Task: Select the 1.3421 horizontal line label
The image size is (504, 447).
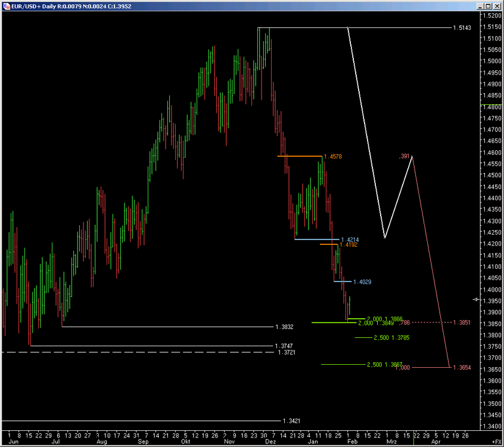Action: click(x=291, y=421)
